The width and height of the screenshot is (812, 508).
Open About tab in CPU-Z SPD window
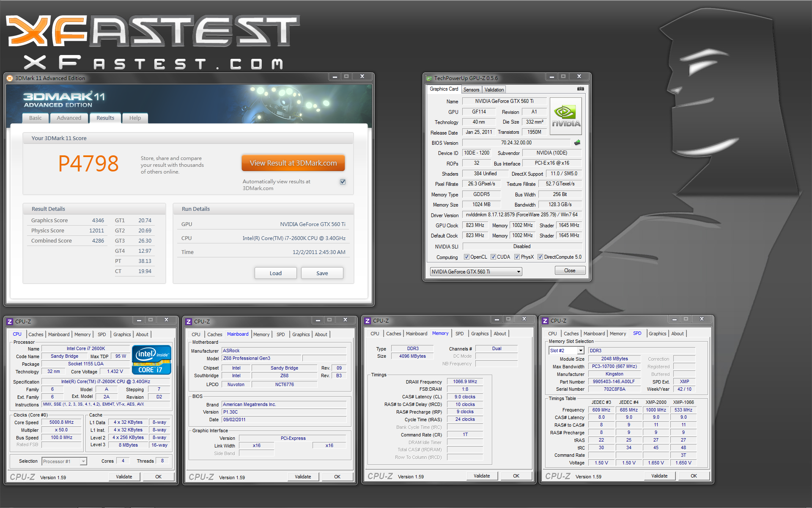click(x=678, y=334)
